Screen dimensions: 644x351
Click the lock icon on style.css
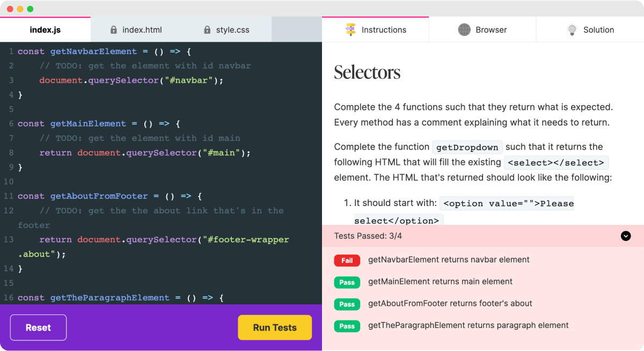click(207, 30)
